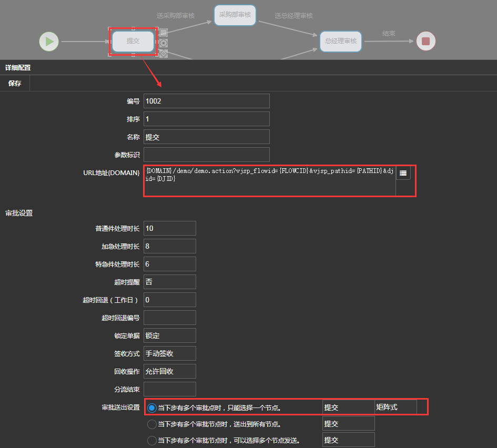Click the 保存 save button

(x=15, y=83)
